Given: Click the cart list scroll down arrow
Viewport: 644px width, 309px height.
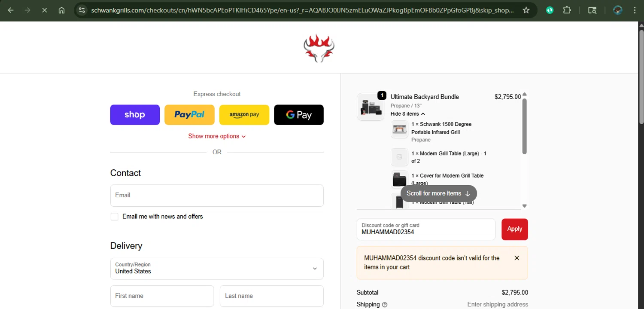Looking at the screenshot, I should (x=524, y=206).
